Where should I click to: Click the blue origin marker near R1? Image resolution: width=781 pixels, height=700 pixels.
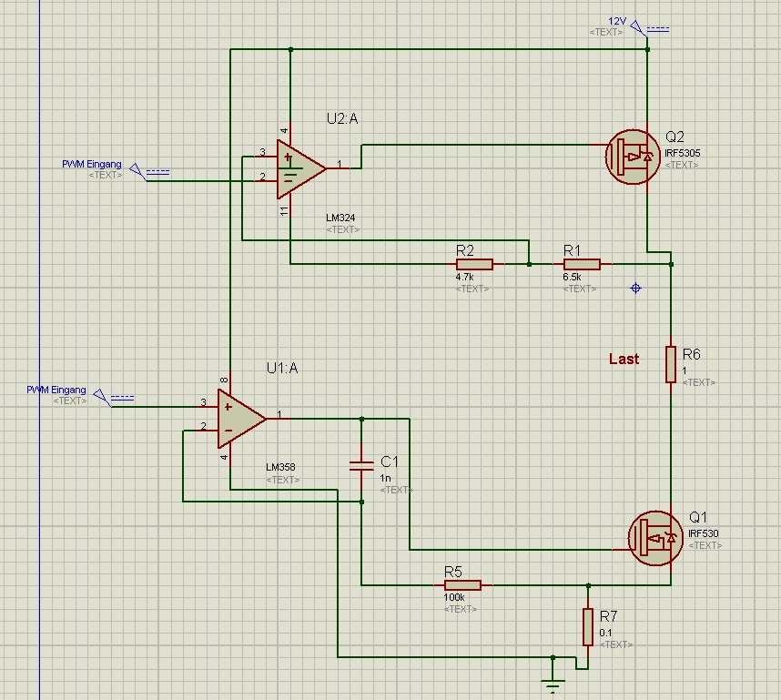click(x=635, y=288)
